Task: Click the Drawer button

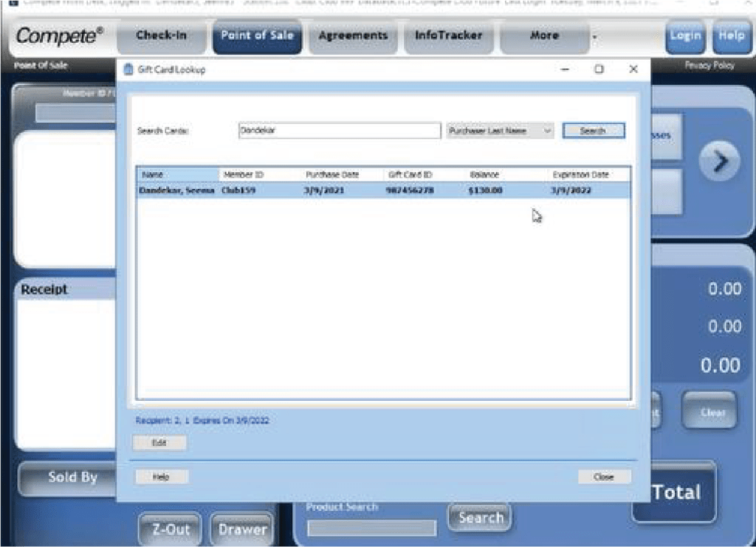Action: tap(242, 529)
